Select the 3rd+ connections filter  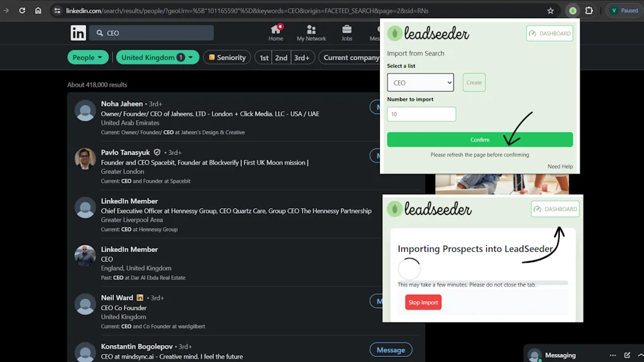coord(302,57)
